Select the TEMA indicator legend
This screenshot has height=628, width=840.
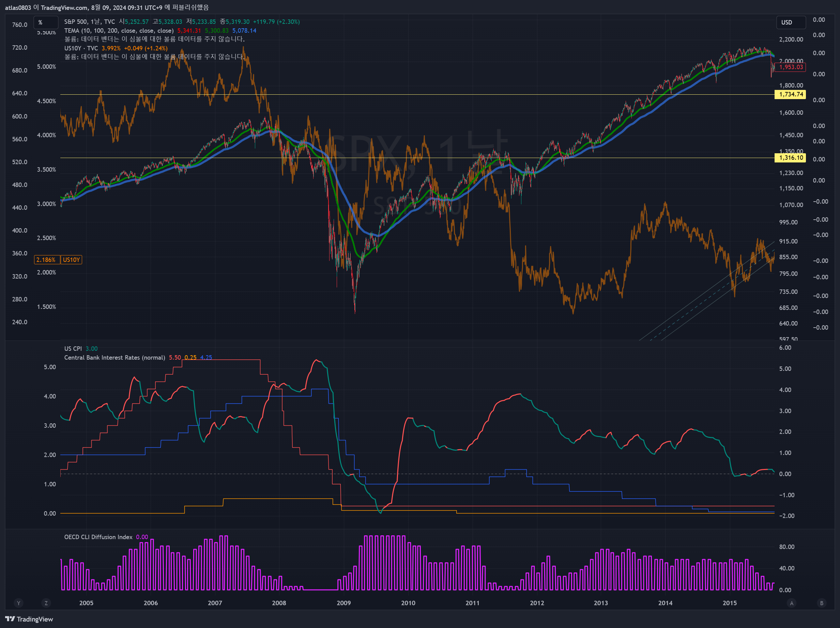click(x=119, y=30)
